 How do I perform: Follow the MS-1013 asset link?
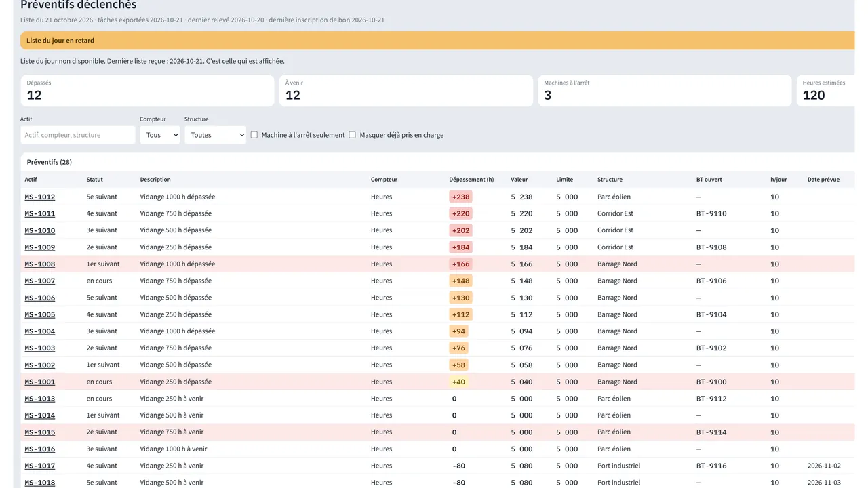[x=40, y=399]
